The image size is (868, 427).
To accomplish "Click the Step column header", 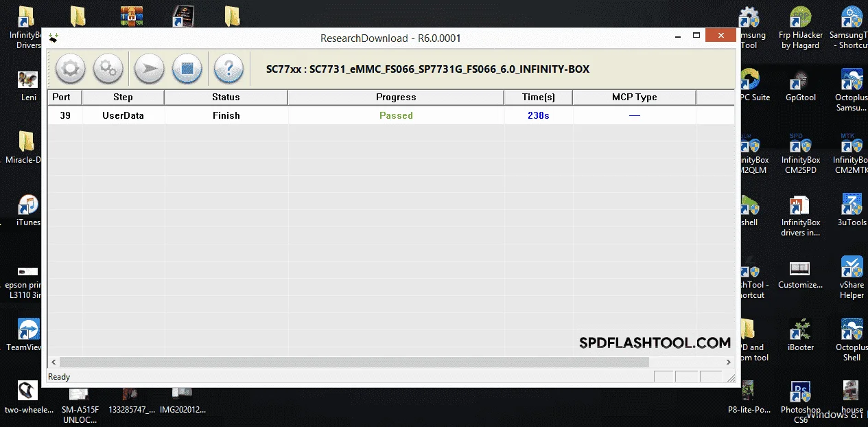I will click(x=123, y=97).
